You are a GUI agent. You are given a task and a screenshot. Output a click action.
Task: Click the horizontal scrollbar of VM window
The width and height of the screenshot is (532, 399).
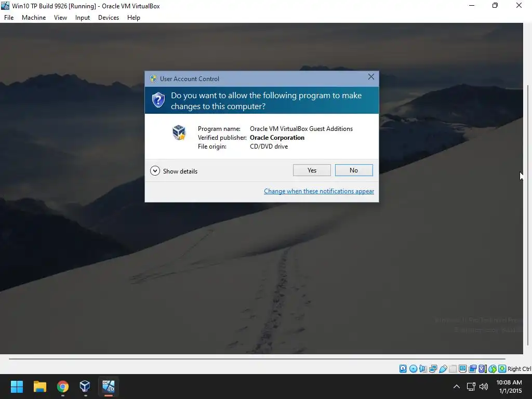[257, 358]
